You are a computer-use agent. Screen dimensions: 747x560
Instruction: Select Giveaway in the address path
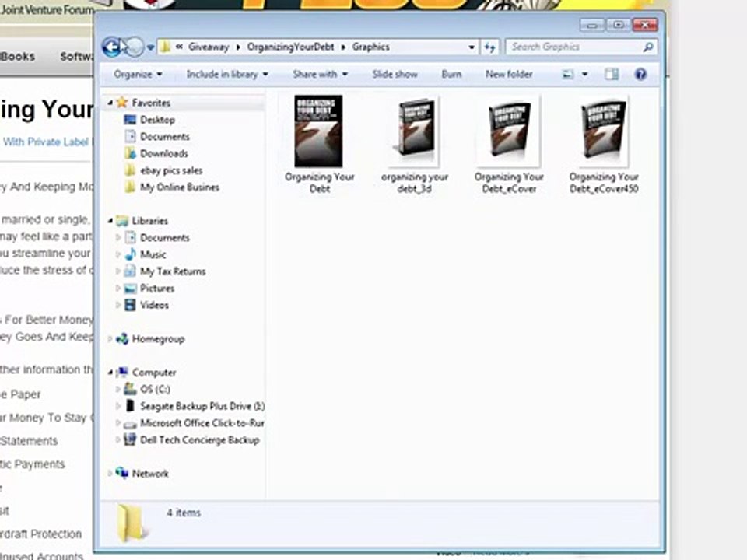[209, 47]
